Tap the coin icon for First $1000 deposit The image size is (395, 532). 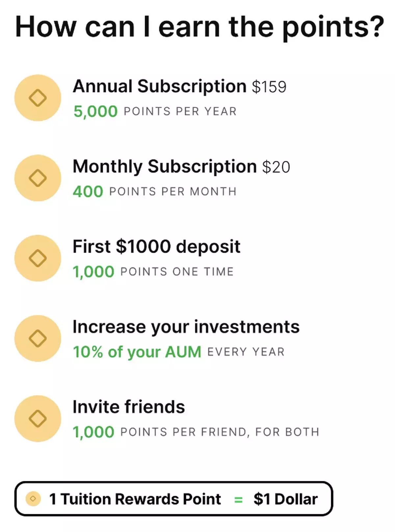[38, 258]
